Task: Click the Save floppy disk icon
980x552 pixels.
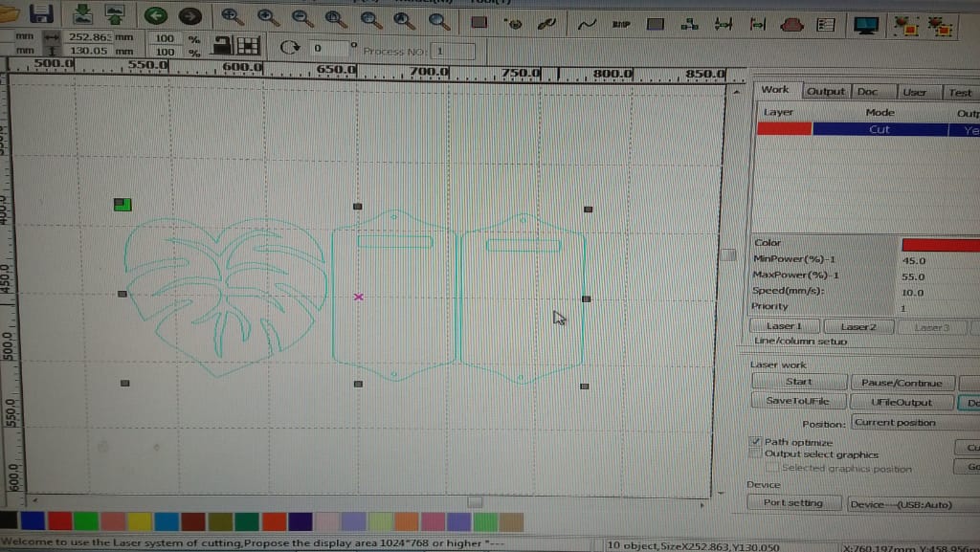Action: click(x=41, y=13)
